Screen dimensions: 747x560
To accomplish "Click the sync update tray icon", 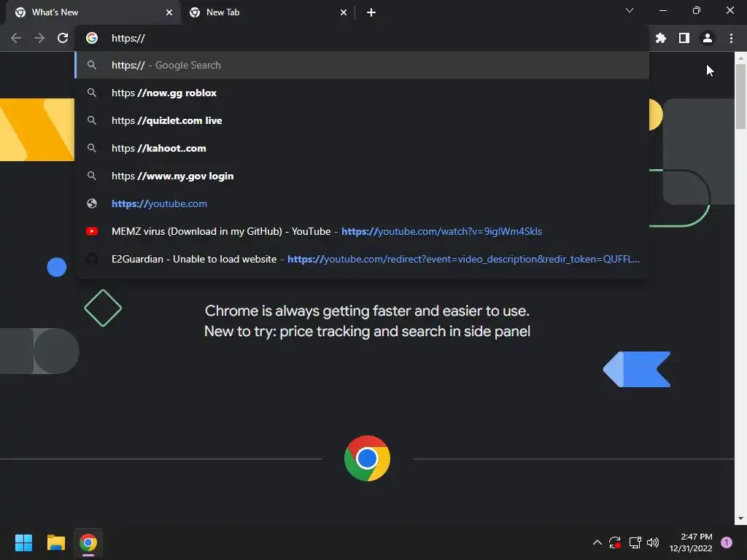I will (614, 542).
